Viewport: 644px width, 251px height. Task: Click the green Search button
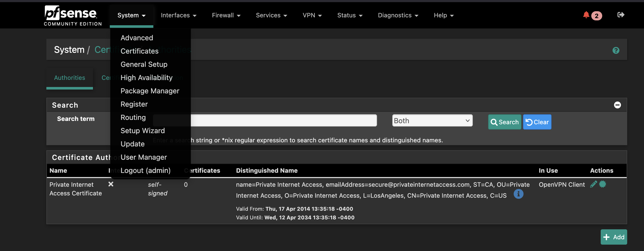coord(504,122)
